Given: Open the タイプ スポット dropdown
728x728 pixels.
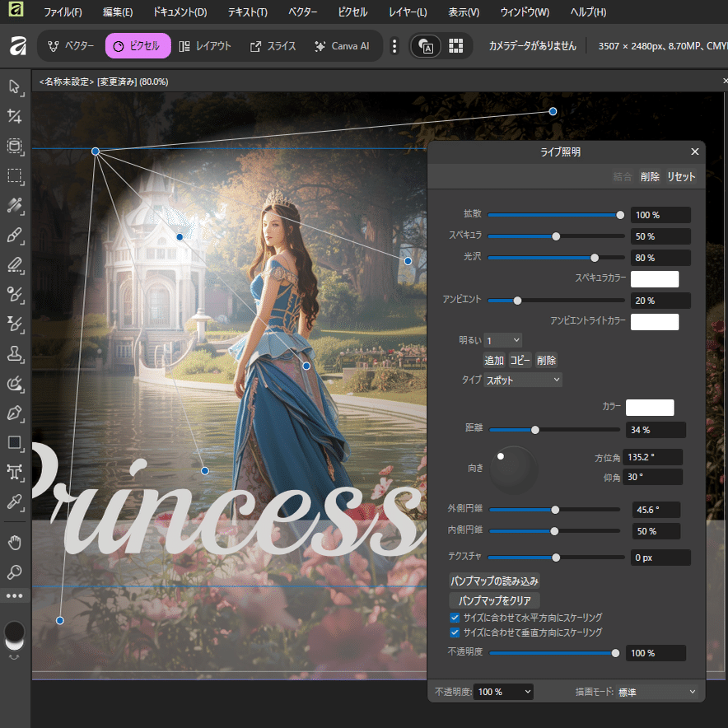Looking at the screenshot, I should [523, 380].
